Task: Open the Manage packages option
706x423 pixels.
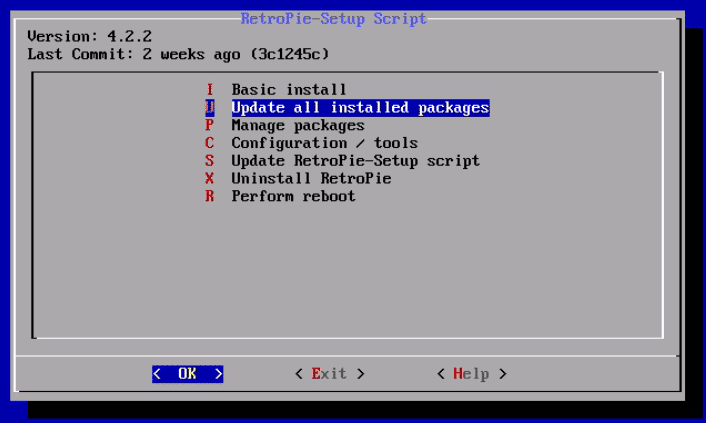Action: [x=285, y=125]
